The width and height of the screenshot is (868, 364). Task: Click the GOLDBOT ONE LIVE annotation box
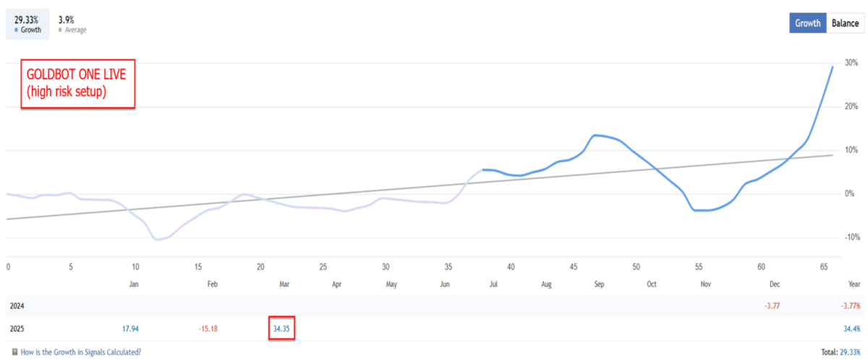78,84
